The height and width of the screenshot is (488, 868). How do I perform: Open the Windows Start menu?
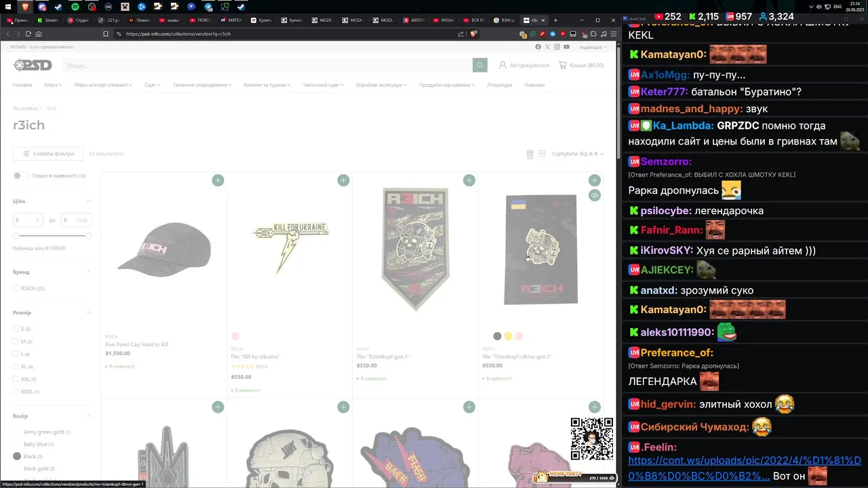click(x=9, y=7)
